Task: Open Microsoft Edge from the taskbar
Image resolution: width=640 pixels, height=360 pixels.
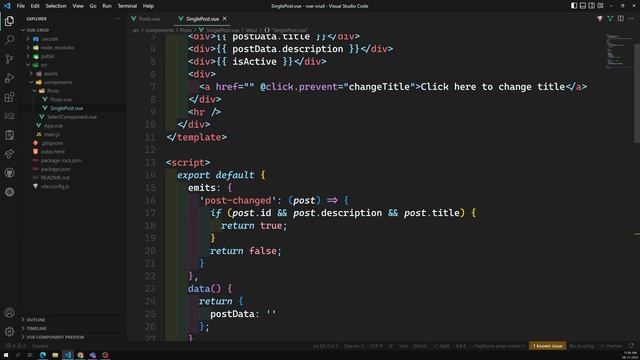Action: click(x=42, y=355)
